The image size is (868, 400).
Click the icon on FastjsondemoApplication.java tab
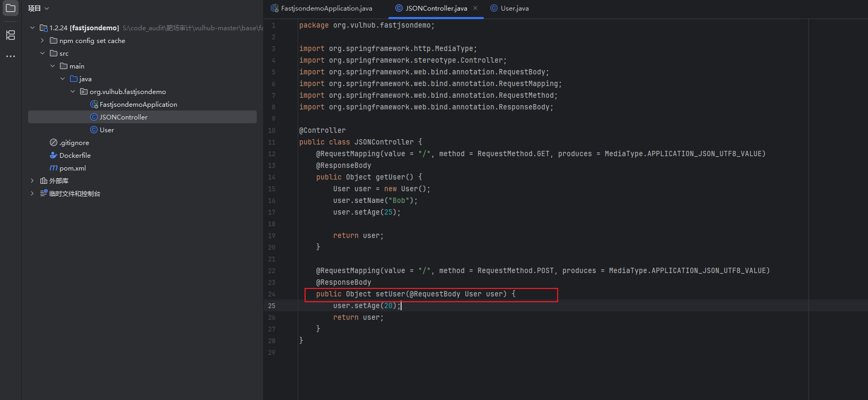[x=274, y=8]
